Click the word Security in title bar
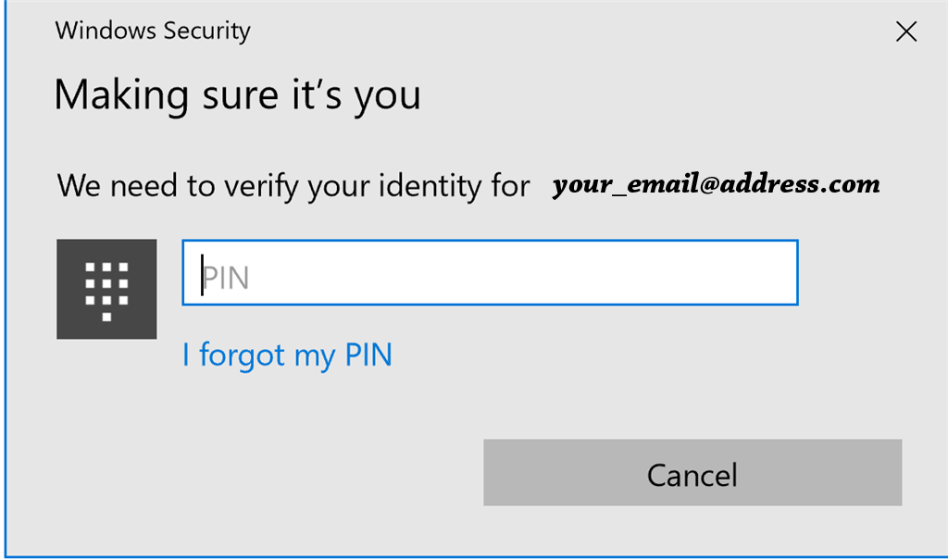This screenshot has height=560, width=948. click(x=206, y=31)
